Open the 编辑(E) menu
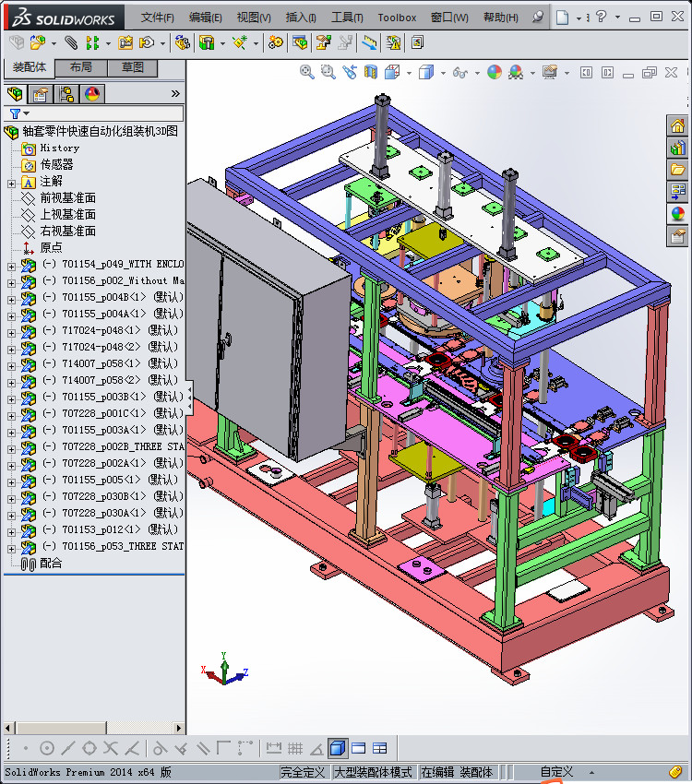Viewport: 692px width, 784px height. (x=205, y=18)
